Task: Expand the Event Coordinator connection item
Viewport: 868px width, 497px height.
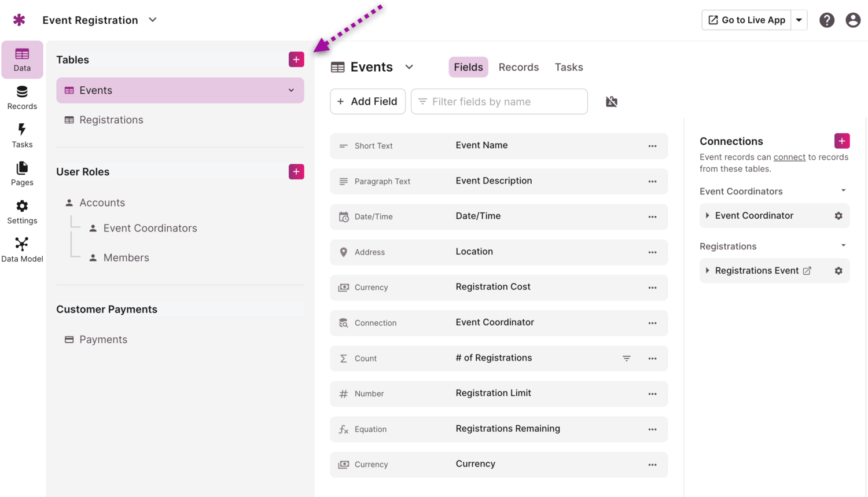Action: point(707,216)
